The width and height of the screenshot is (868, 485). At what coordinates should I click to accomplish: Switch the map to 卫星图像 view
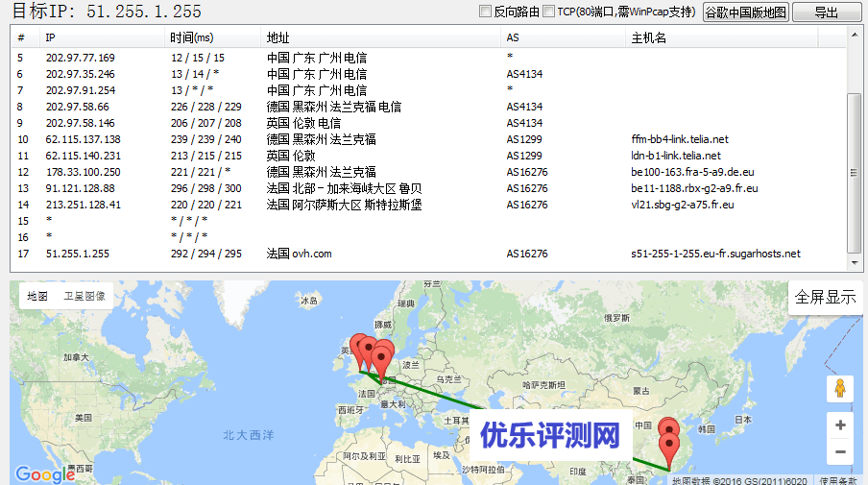coord(85,297)
